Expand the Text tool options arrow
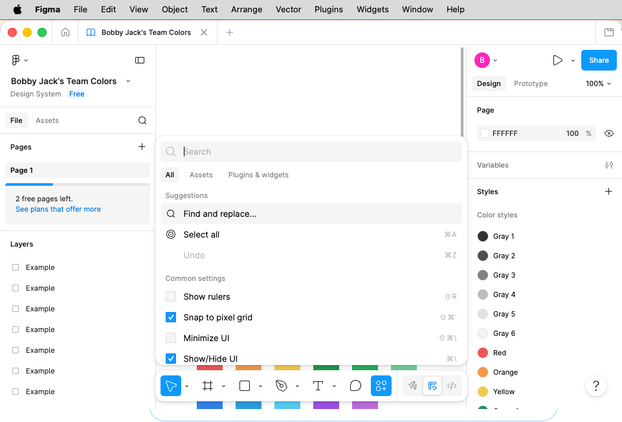The height and width of the screenshot is (422, 622). click(334, 386)
